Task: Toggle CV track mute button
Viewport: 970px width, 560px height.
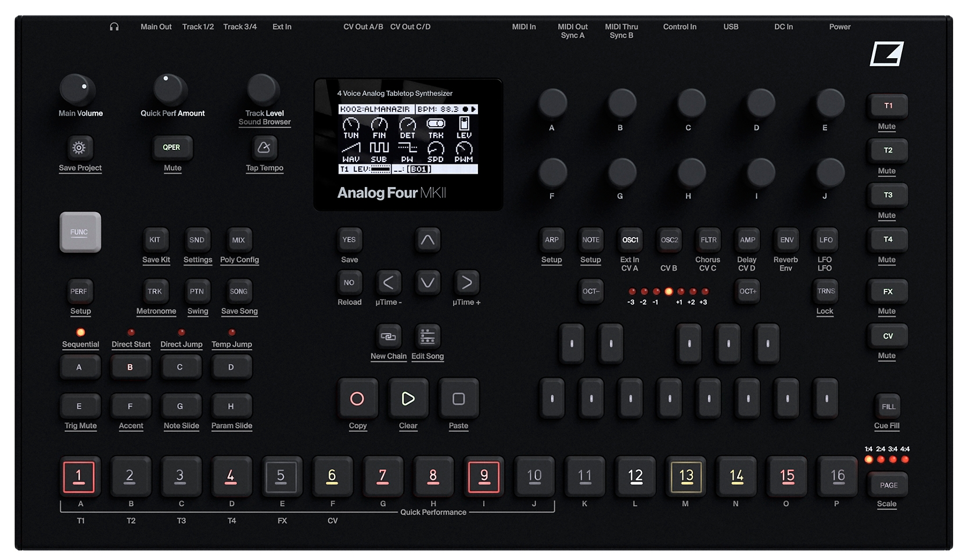Action: click(888, 336)
